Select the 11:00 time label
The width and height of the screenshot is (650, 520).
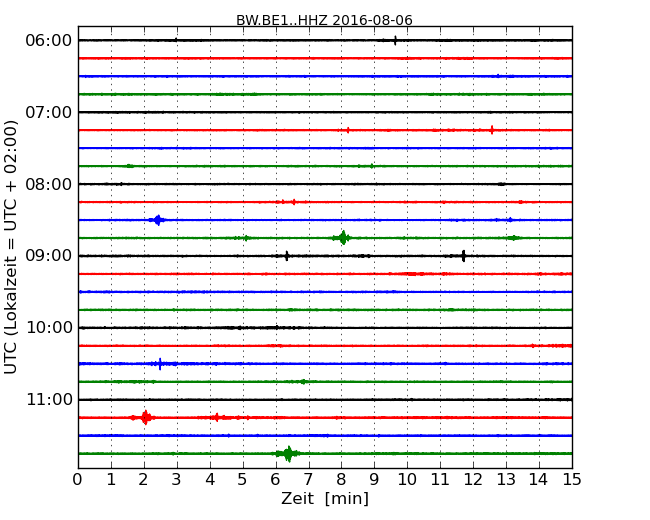pyautogui.click(x=49, y=400)
